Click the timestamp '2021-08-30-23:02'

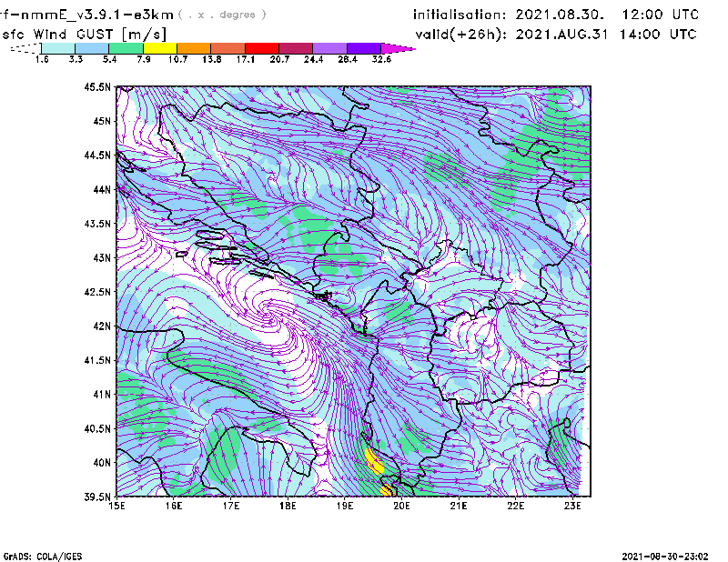[665, 557]
